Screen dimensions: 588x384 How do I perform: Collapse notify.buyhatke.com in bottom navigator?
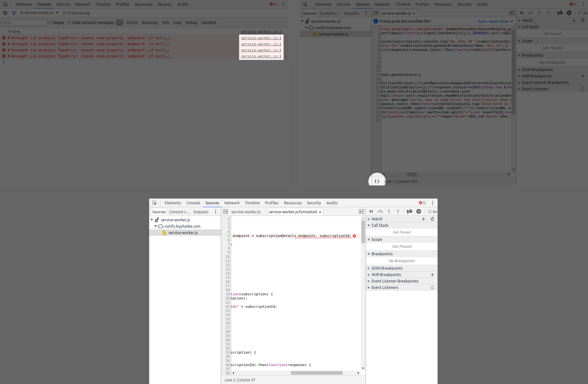(155, 226)
